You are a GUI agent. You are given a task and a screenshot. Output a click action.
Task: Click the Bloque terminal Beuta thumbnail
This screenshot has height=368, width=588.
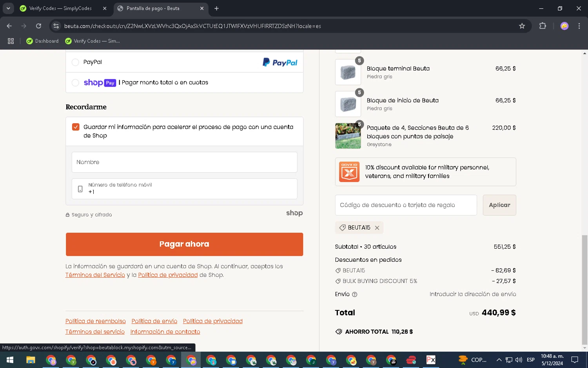tap(348, 72)
